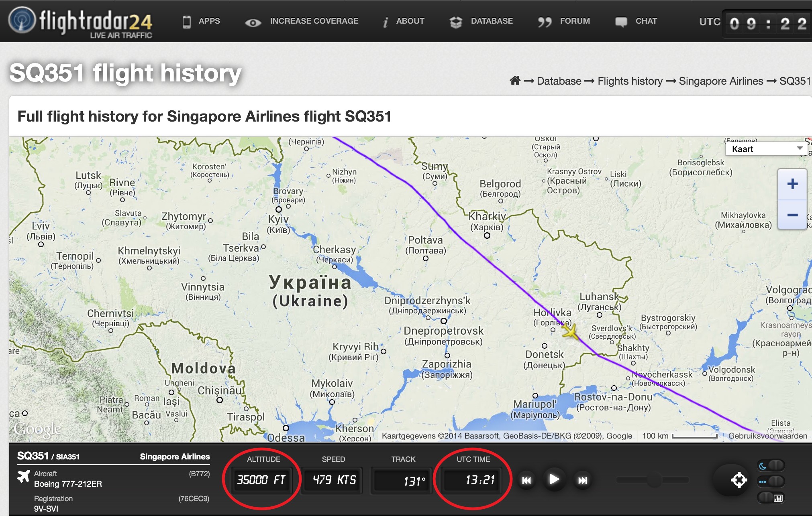Click the Google logo on the map
This screenshot has width=812, height=516.
37,429
